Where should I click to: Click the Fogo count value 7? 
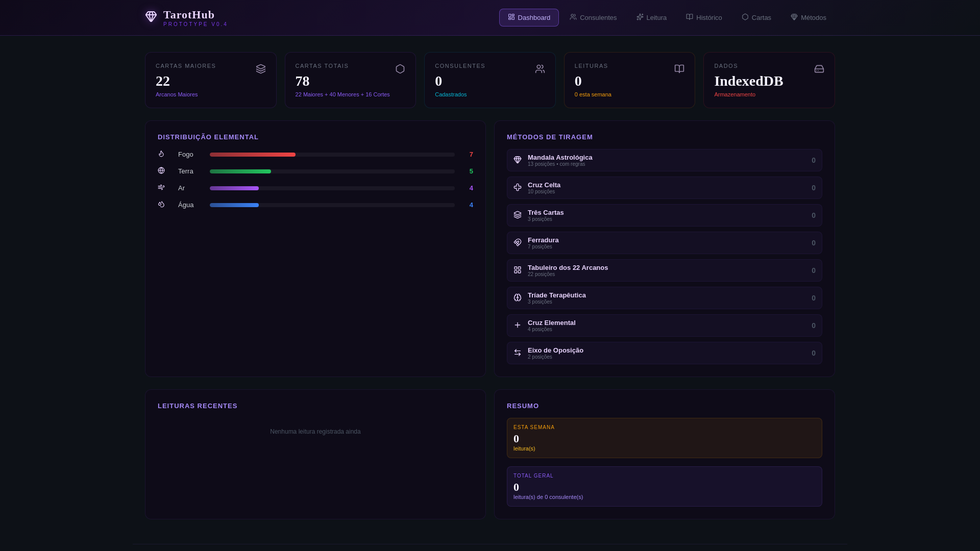(471, 155)
